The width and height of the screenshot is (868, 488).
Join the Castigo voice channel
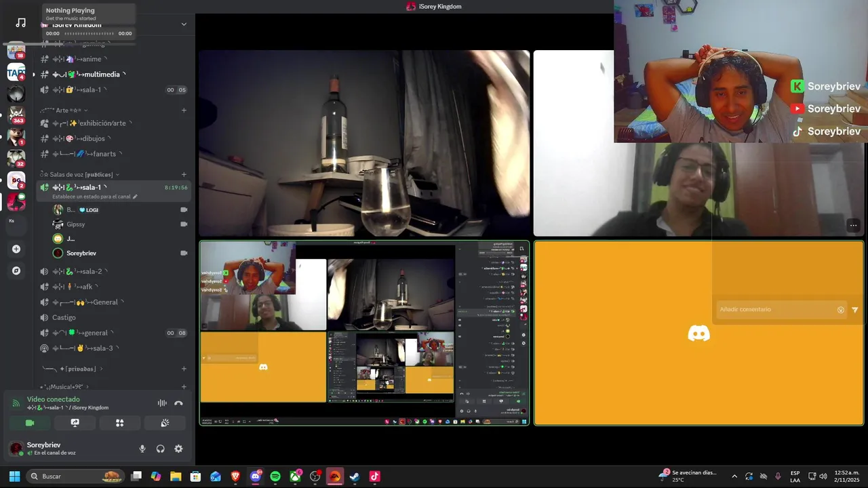click(x=114, y=317)
